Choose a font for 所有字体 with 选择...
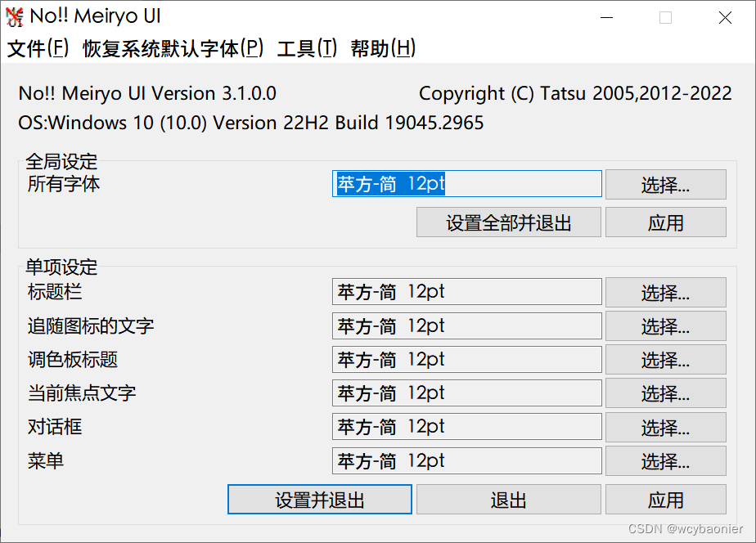 [666, 184]
